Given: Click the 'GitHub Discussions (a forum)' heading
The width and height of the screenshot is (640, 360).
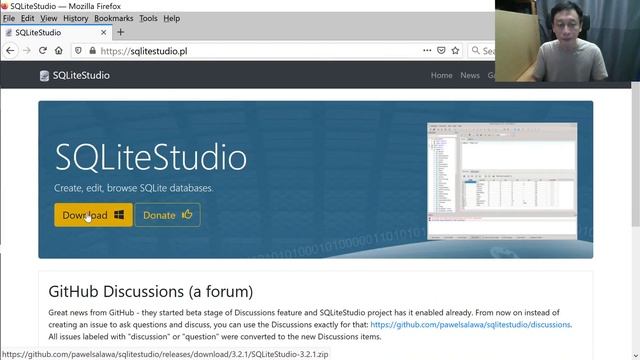Looking at the screenshot, I should [151, 291].
